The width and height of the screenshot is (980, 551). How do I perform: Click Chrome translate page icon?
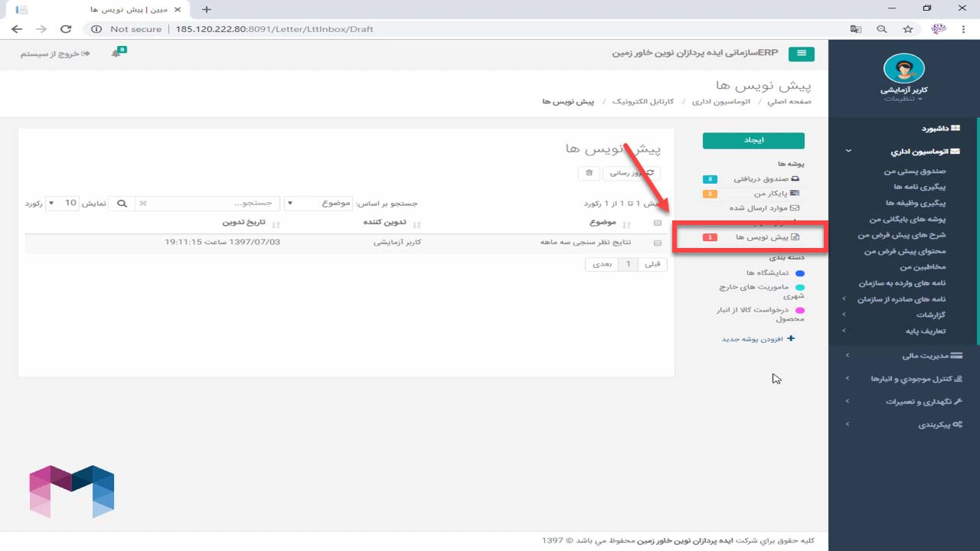pyautogui.click(x=856, y=29)
